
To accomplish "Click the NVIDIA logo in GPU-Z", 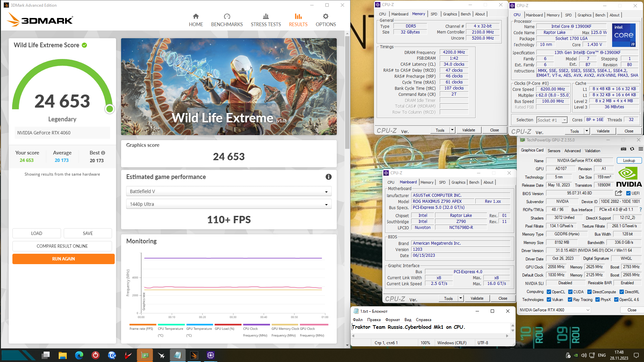I will click(x=629, y=177).
